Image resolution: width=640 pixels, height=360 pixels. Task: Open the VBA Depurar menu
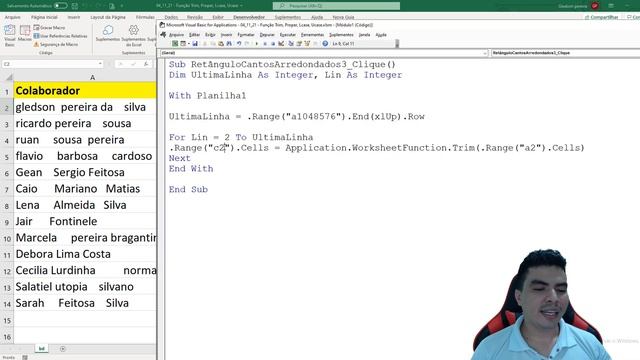pyautogui.click(x=267, y=35)
